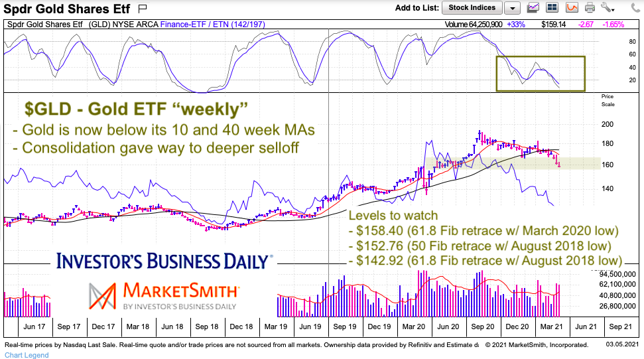Click the Spdr Gold Shares Etf title
Screen dimensions: 644x359
pyautogui.click(x=66, y=9)
